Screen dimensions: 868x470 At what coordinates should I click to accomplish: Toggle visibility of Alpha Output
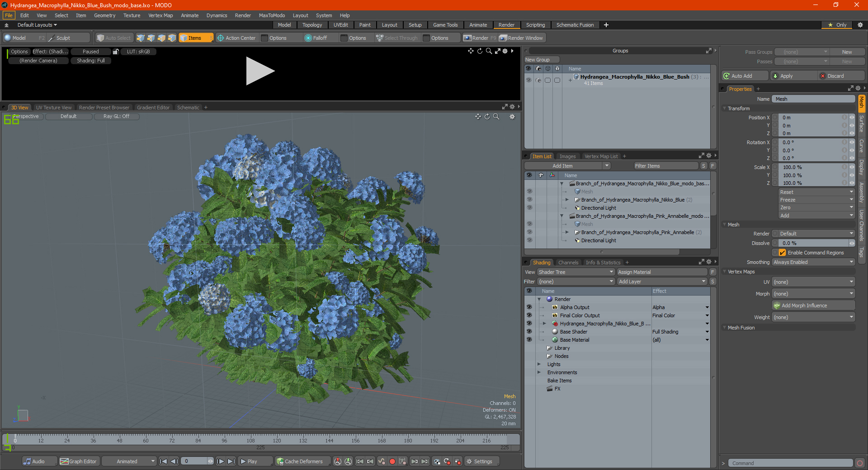[x=529, y=307]
